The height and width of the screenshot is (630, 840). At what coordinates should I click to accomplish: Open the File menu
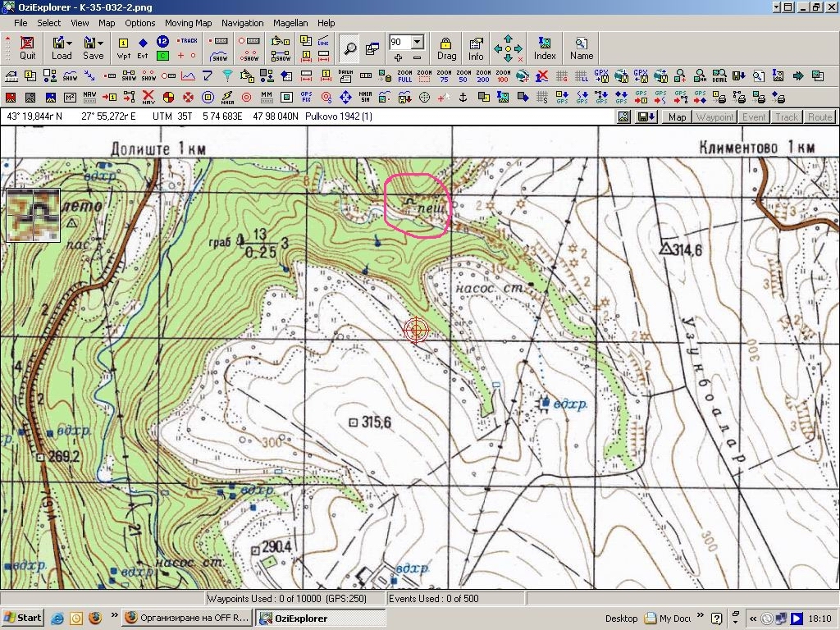click(x=21, y=23)
